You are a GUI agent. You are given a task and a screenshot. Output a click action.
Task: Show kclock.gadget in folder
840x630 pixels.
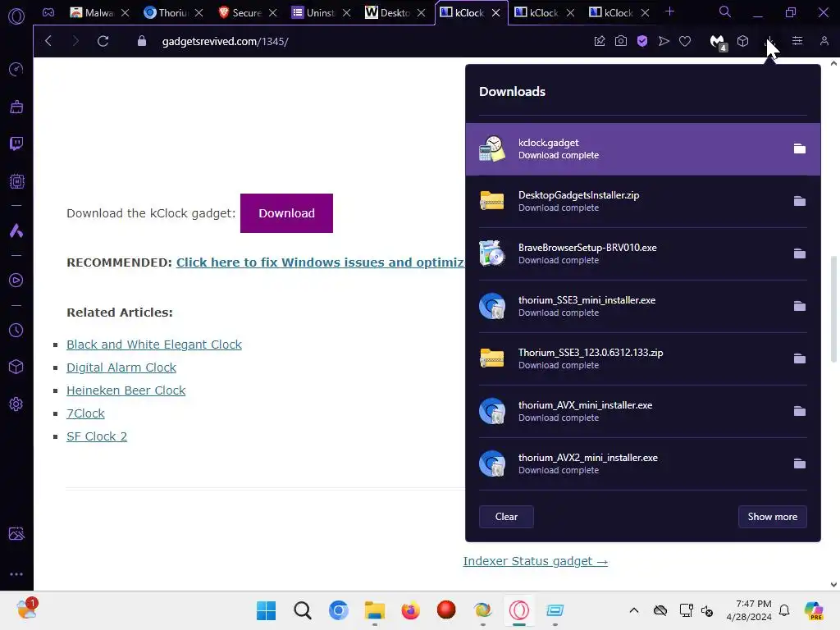tap(799, 149)
